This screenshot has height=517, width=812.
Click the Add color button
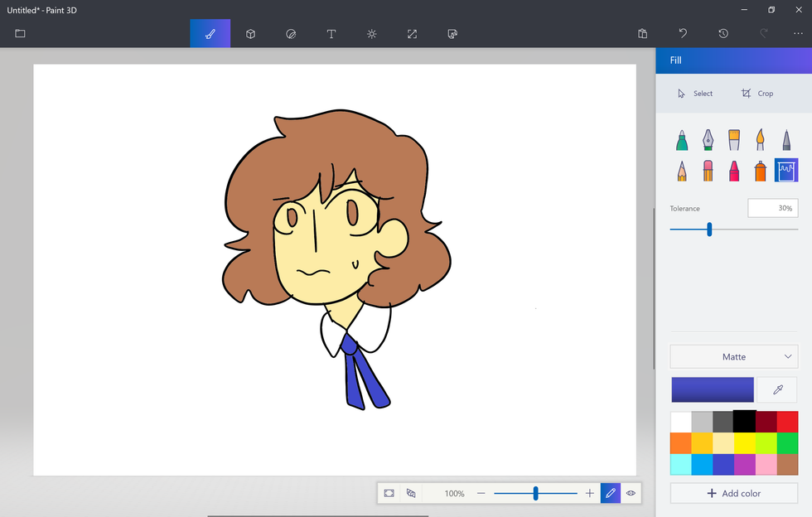(x=734, y=493)
